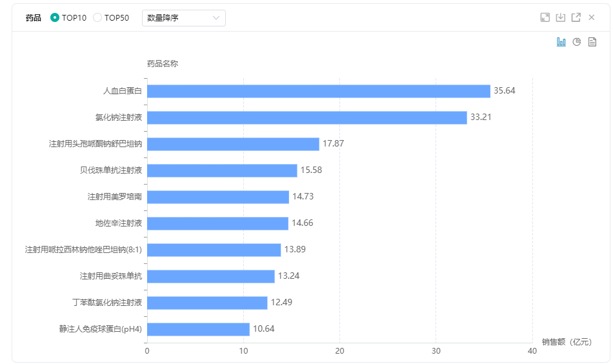Click the 静注人免疫球蛋白(pH4) axis label
The height and width of the screenshot is (364, 613).
pyautogui.click(x=101, y=329)
